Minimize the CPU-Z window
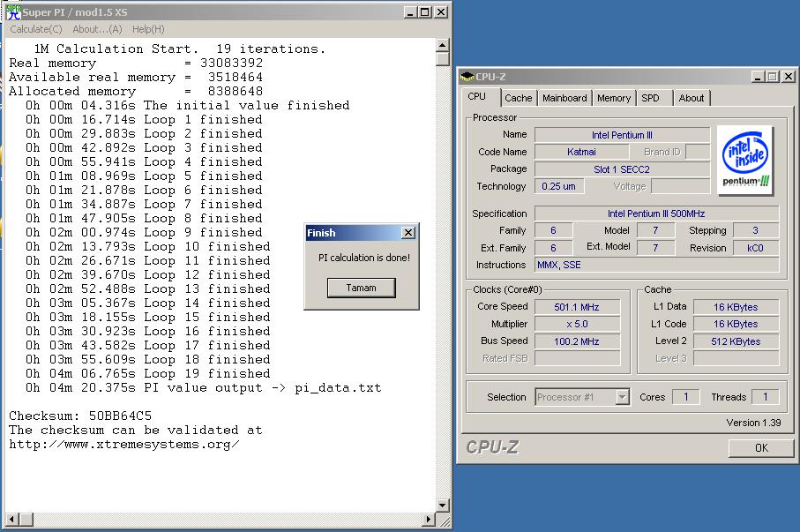 [x=758, y=77]
